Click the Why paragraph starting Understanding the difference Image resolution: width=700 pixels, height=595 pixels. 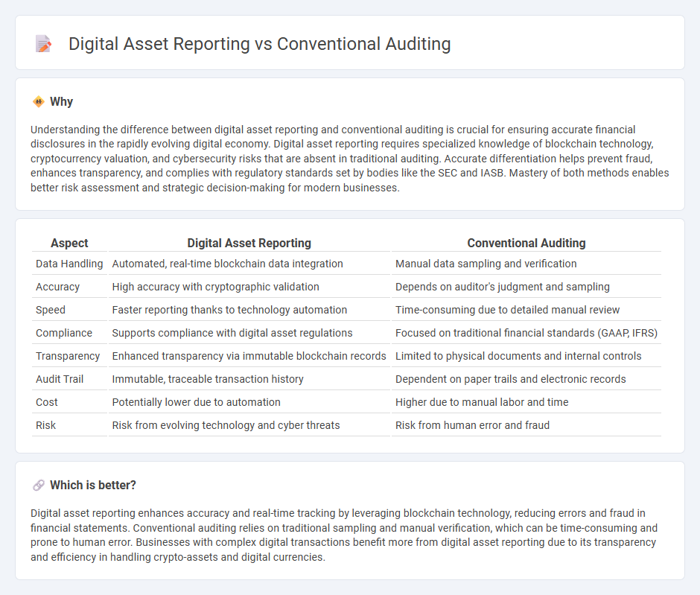[349, 159]
